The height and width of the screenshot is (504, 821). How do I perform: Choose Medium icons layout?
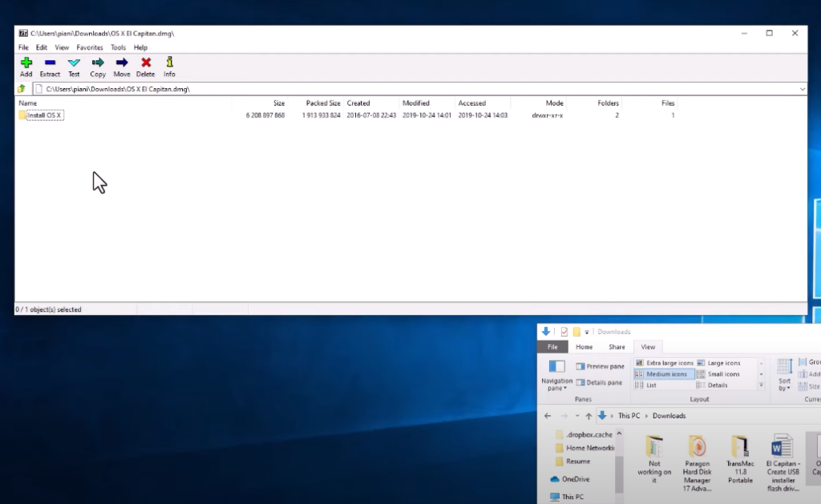click(x=664, y=373)
